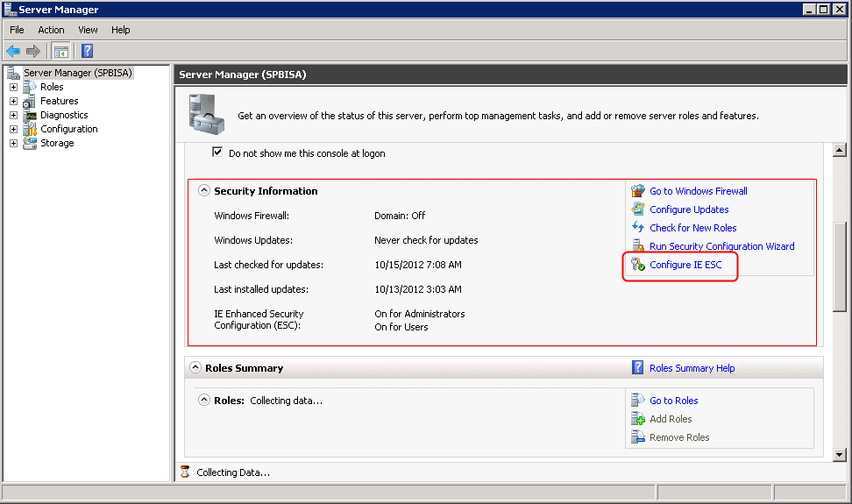Expand the Configuration tree node
Viewport: 852px width, 504px height.
(x=13, y=129)
